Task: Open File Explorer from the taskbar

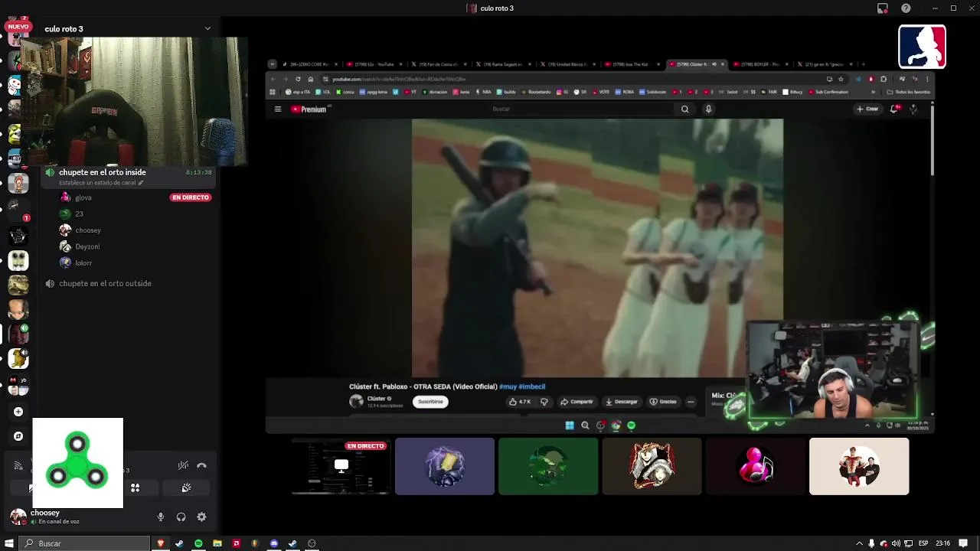Action: (217, 543)
